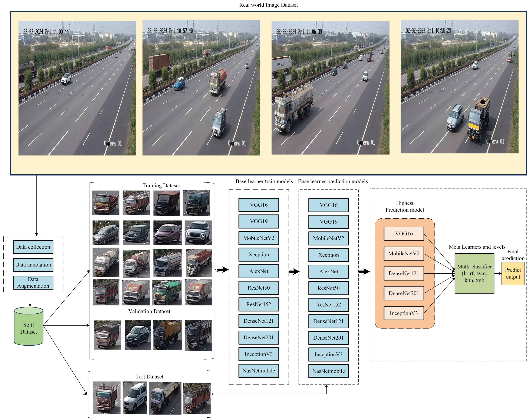Click the Split Dataset cylinder icon
Image resolution: width=529 pixels, height=420 pixels.
tap(29, 326)
